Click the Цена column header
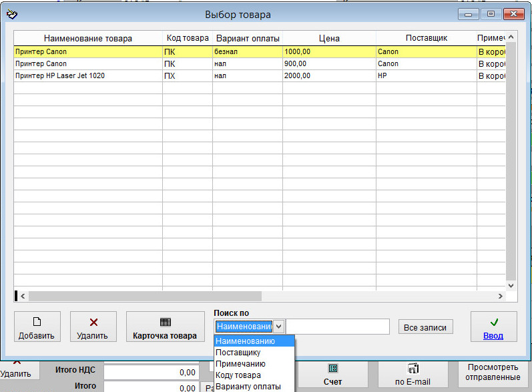The height and width of the screenshot is (392, 532). 329,38
